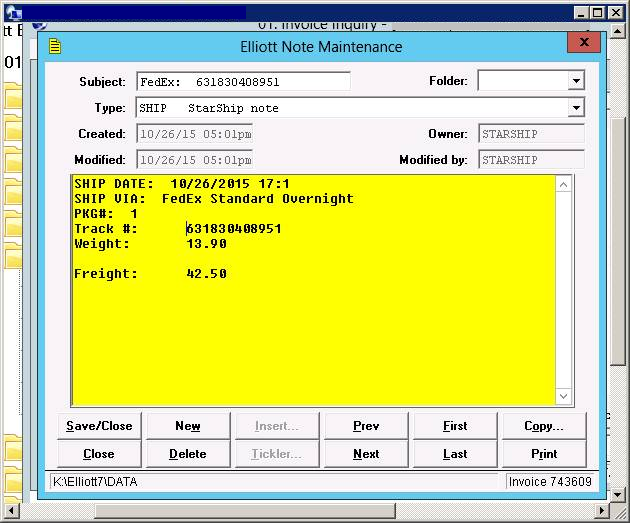
Task: Click the Weight value 13.90
Action: click(207, 244)
